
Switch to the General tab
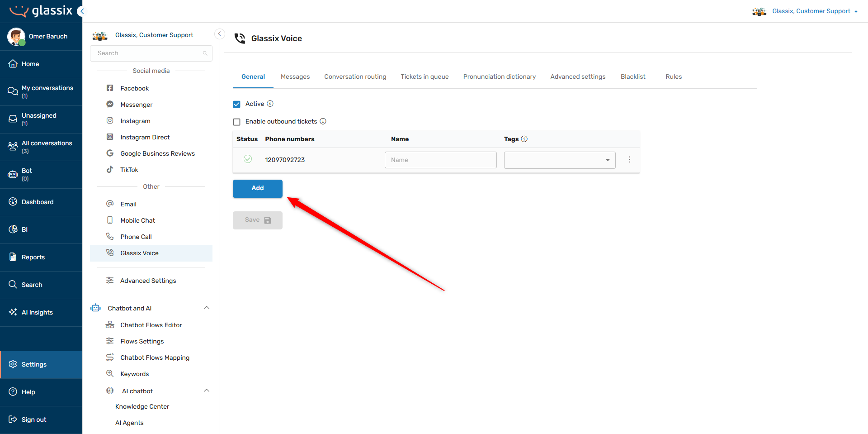(x=253, y=76)
